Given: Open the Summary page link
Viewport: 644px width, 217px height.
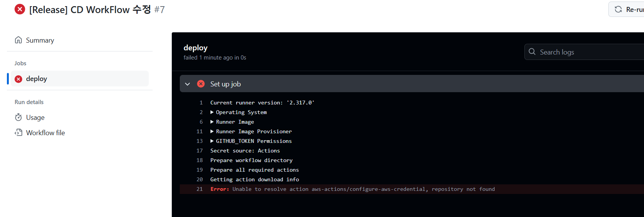Looking at the screenshot, I should (40, 40).
